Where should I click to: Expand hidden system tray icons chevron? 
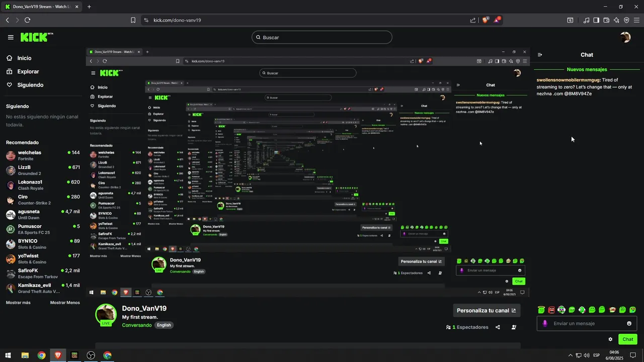pyautogui.click(x=570, y=355)
